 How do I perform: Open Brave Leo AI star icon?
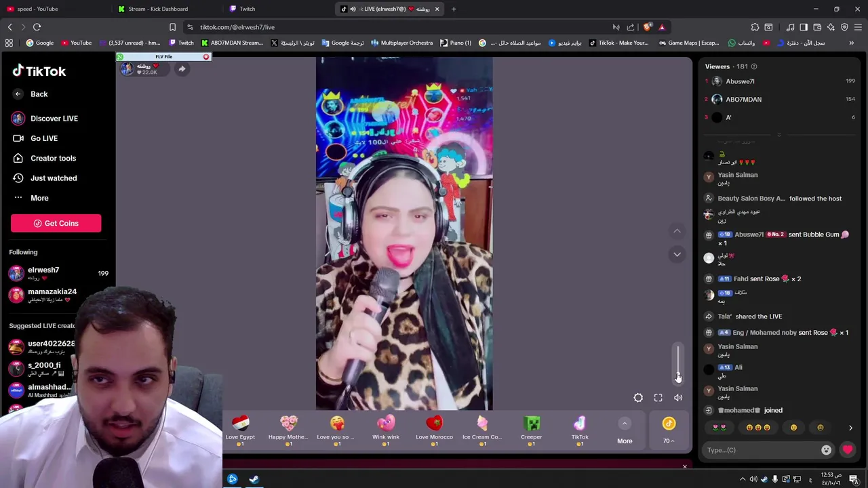831,27
